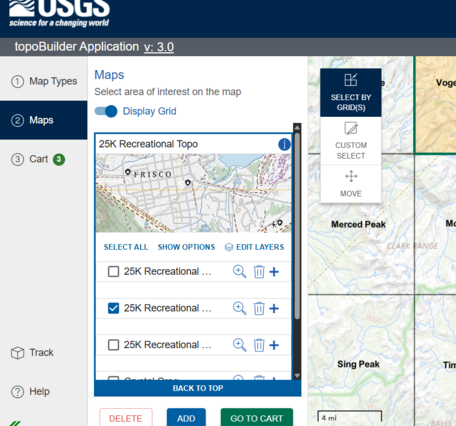Click the map list scrollbar down arrow
Image resolution: width=456 pixels, height=426 pixels.
[x=297, y=375]
